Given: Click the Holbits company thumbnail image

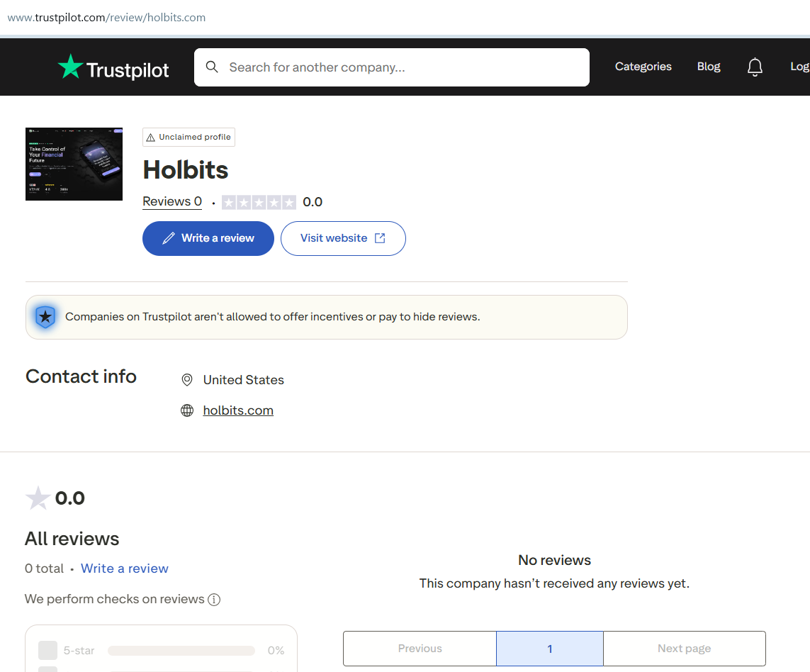Looking at the screenshot, I should [x=74, y=164].
